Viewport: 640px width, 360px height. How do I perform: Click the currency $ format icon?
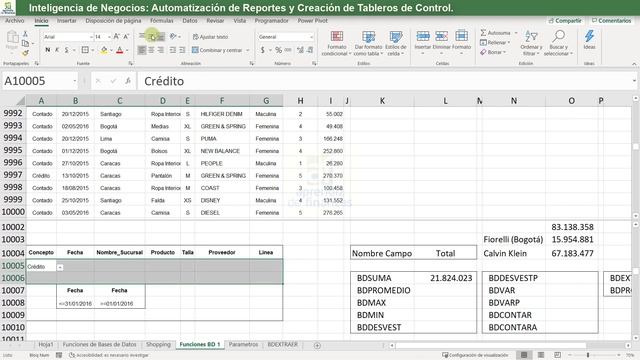pos(262,50)
